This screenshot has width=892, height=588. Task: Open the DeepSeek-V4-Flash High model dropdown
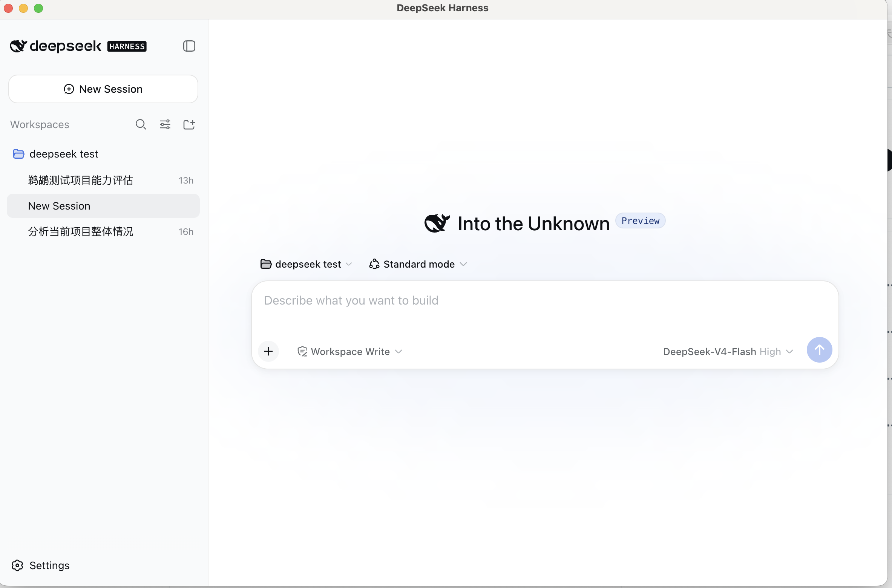point(728,352)
